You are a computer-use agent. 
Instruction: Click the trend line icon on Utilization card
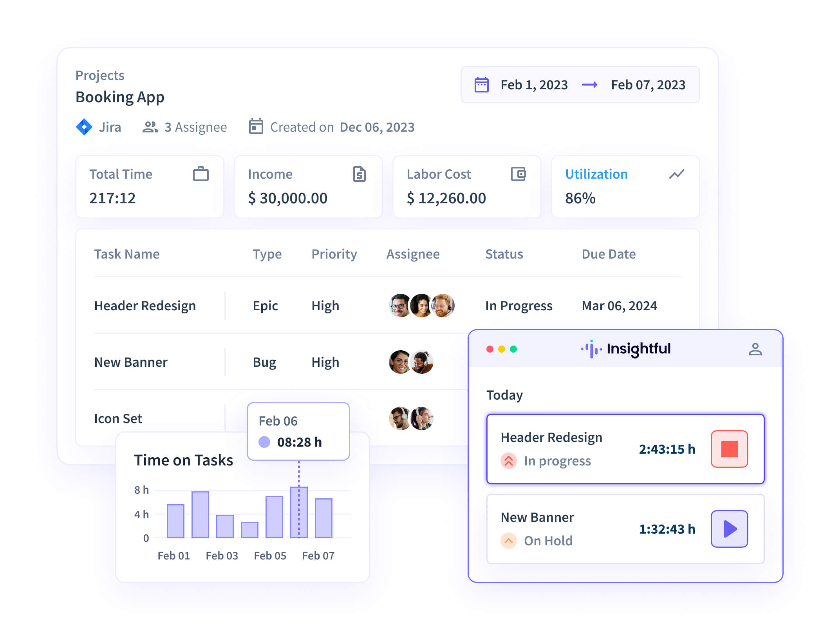(677, 174)
